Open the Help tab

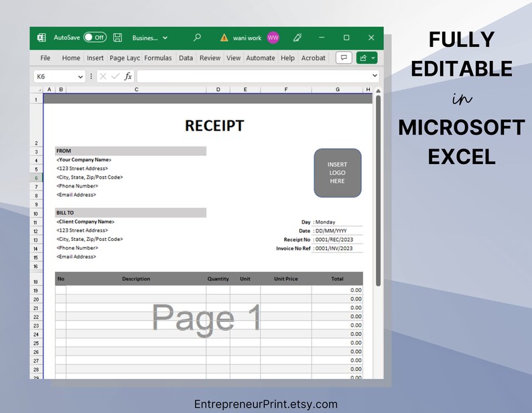(287, 58)
